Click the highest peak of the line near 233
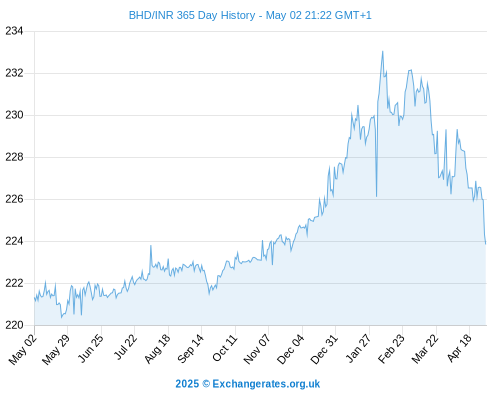Screen dimensions: 495x400 (x=383, y=51)
